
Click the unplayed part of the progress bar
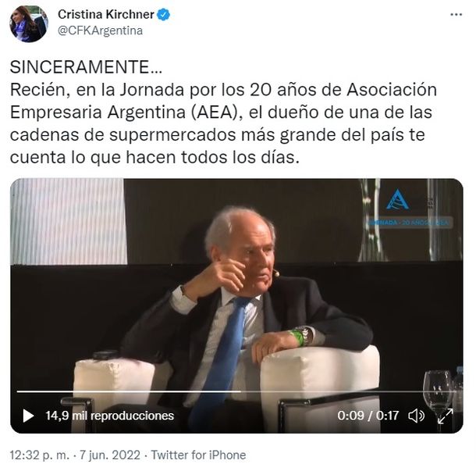pyautogui.click(x=349, y=391)
